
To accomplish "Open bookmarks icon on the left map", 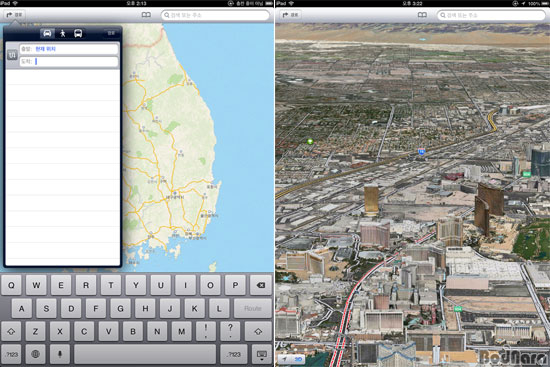I will pyautogui.click(x=146, y=15).
